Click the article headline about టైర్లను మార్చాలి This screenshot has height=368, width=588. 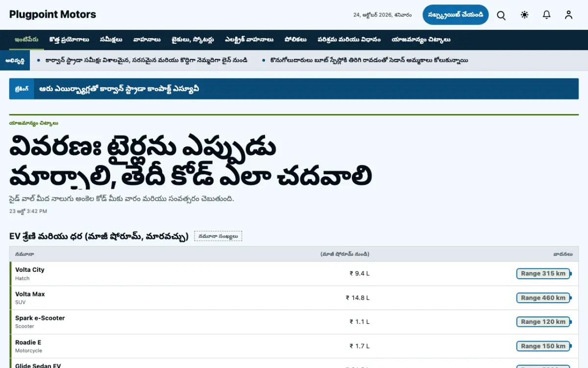190,160
